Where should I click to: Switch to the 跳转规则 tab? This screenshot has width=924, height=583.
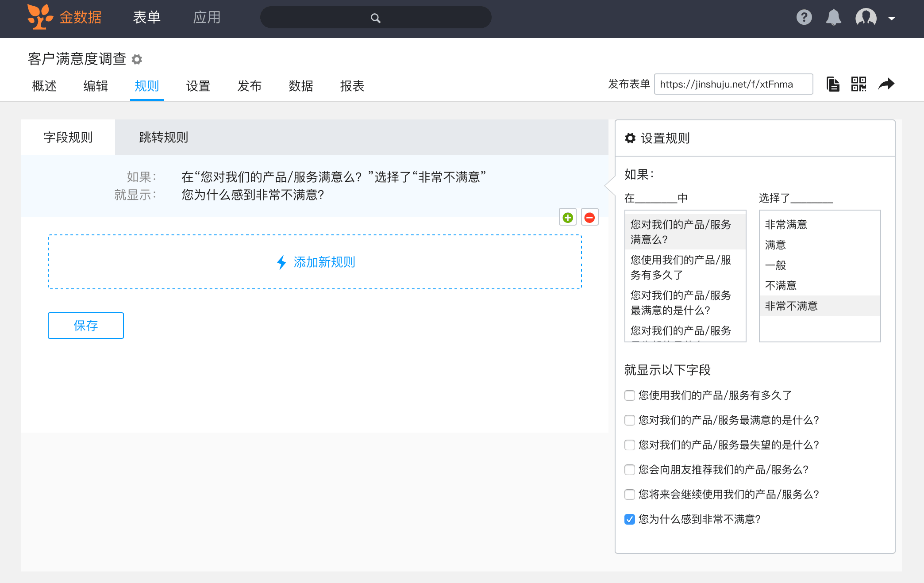pos(163,138)
